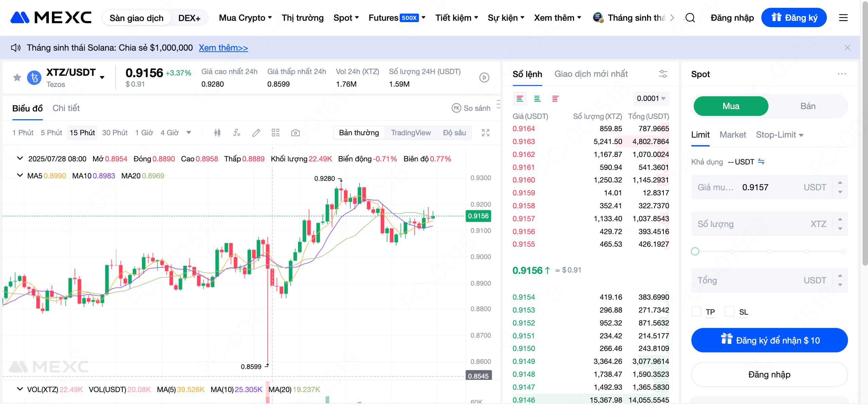Close the Solana announcement banner
This screenshot has height=405, width=868.
[x=848, y=48]
